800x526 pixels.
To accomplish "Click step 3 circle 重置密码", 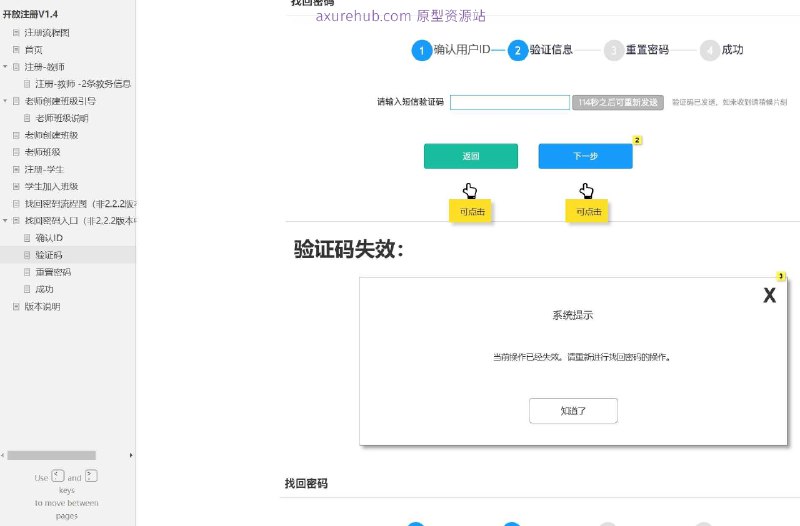I will coord(614,51).
